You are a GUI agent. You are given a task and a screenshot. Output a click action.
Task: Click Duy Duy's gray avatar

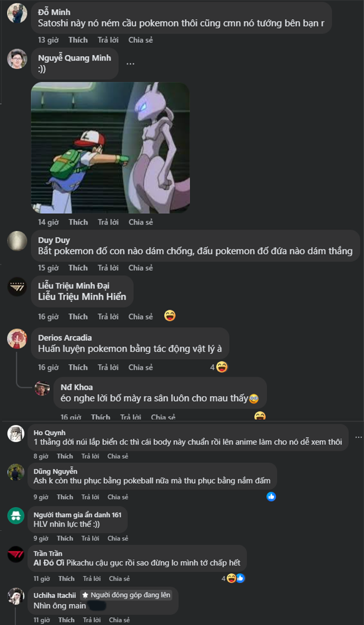[x=17, y=241]
